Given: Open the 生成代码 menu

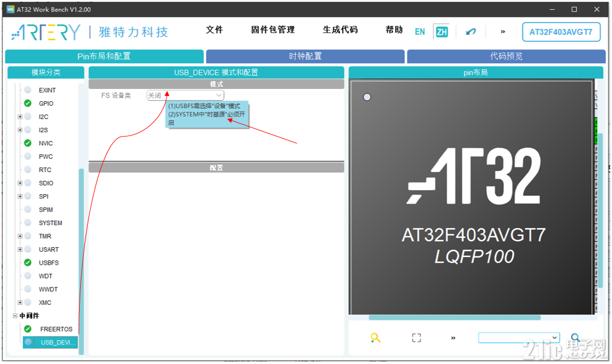Looking at the screenshot, I should (340, 30).
